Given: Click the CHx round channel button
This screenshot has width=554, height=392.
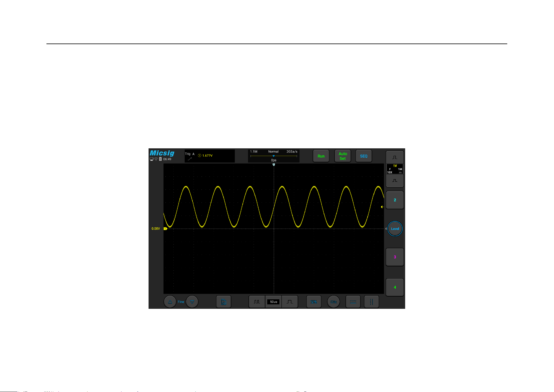Looking at the screenshot, I should (334, 302).
